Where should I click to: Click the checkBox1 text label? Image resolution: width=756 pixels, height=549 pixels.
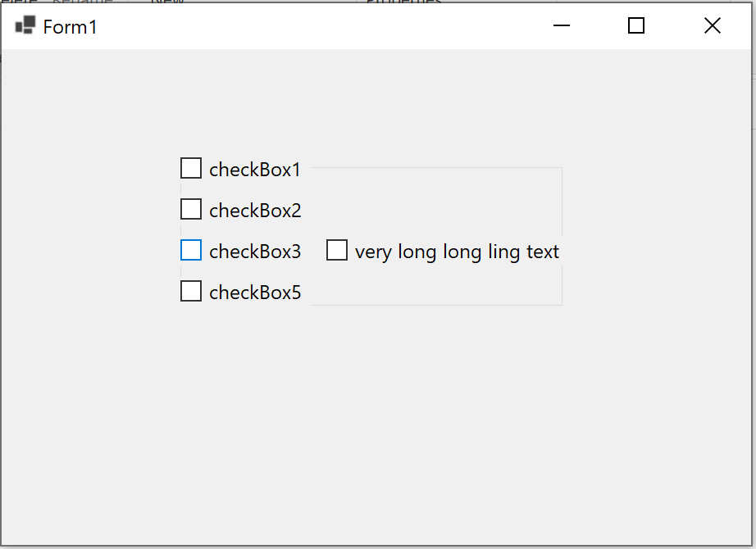pos(255,169)
